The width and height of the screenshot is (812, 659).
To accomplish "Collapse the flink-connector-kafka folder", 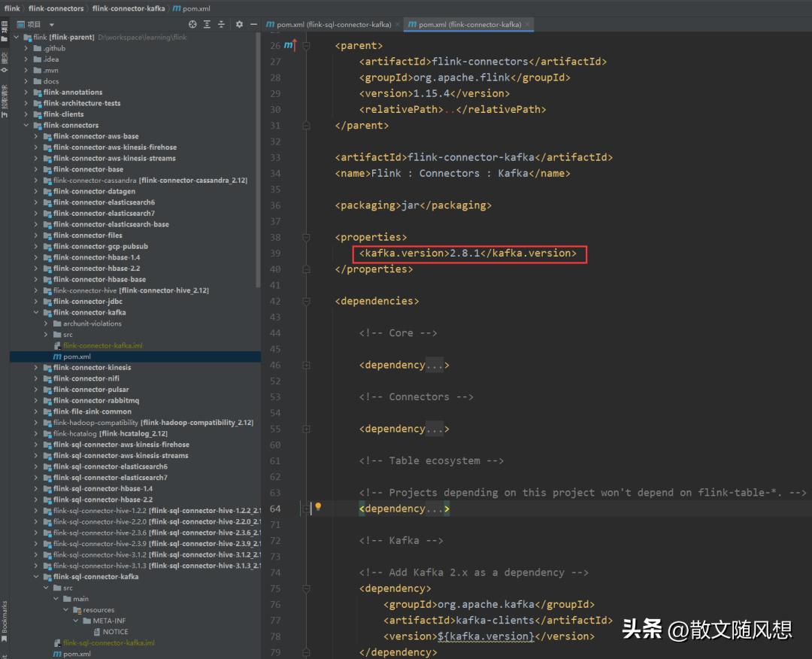I will pyautogui.click(x=36, y=312).
